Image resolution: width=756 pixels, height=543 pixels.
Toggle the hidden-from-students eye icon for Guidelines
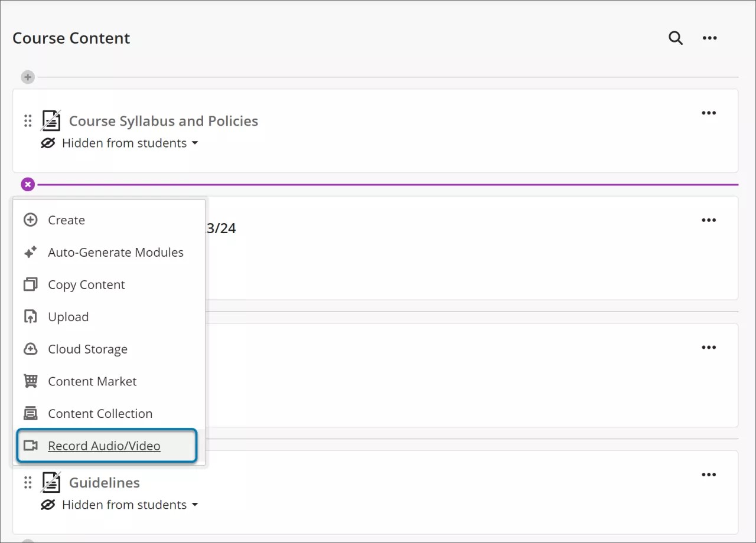48,505
